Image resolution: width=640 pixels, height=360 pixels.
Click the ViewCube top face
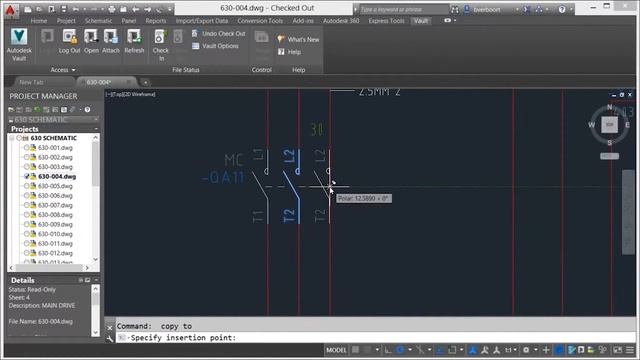tap(609, 124)
